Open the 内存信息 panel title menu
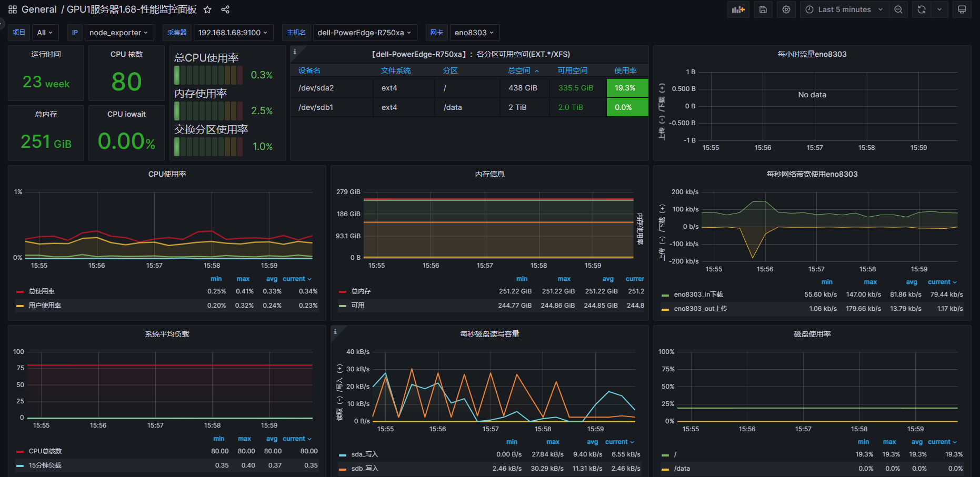 pyautogui.click(x=489, y=174)
